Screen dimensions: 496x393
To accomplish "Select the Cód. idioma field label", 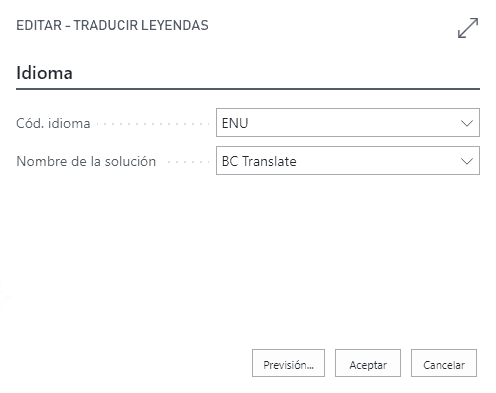I will point(53,123).
